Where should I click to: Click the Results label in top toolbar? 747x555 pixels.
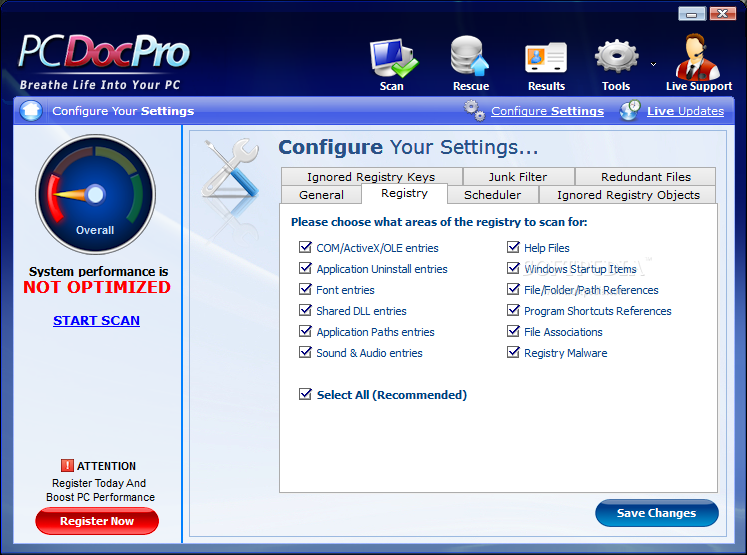(x=546, y=86)
